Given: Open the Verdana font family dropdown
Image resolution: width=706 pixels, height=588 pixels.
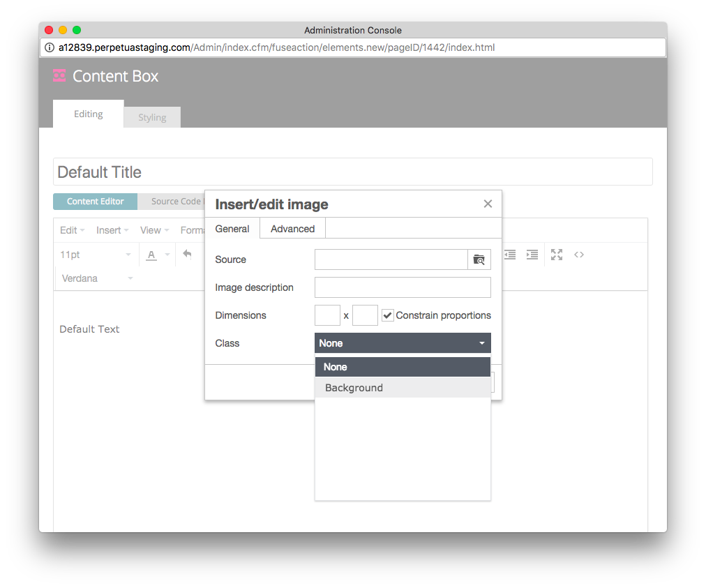Looking at the screenshot, I should tap(96, 278).
